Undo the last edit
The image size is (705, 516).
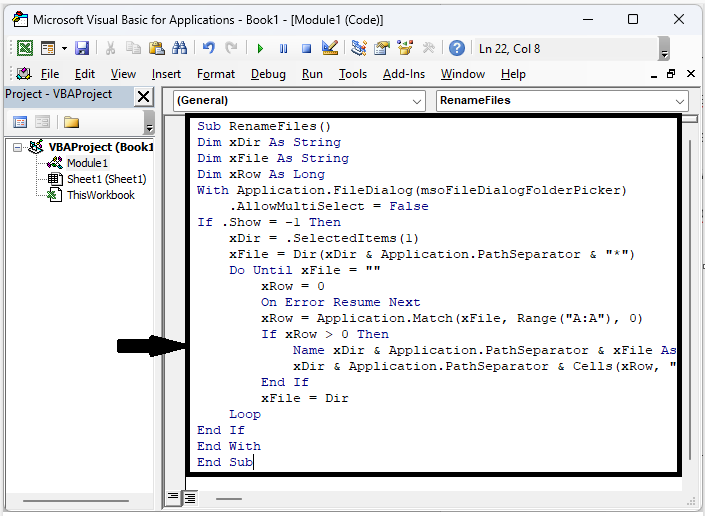[209, 48]
